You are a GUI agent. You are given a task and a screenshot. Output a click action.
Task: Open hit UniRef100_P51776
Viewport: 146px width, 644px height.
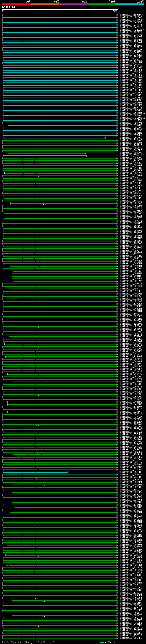(131, 218)
